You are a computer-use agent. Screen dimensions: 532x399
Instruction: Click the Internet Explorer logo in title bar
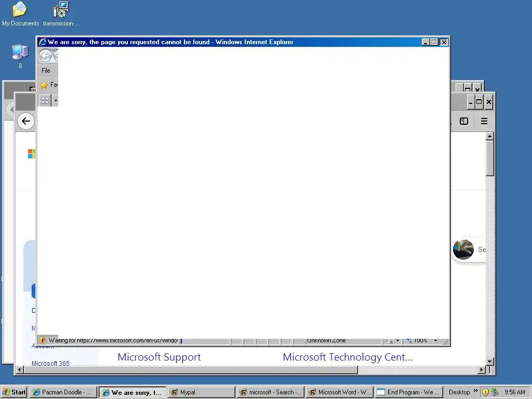coord(43,42)
